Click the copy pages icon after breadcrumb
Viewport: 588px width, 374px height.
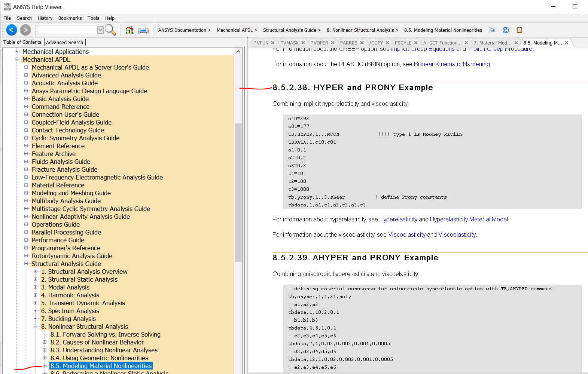click(x=492, y=30)
